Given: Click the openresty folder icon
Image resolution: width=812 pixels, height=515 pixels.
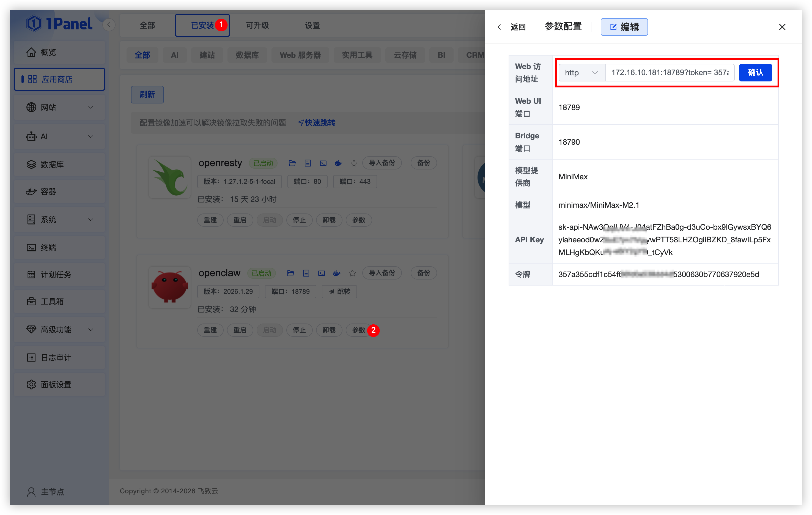Looking at the screenshot, I should coord(292,163).
